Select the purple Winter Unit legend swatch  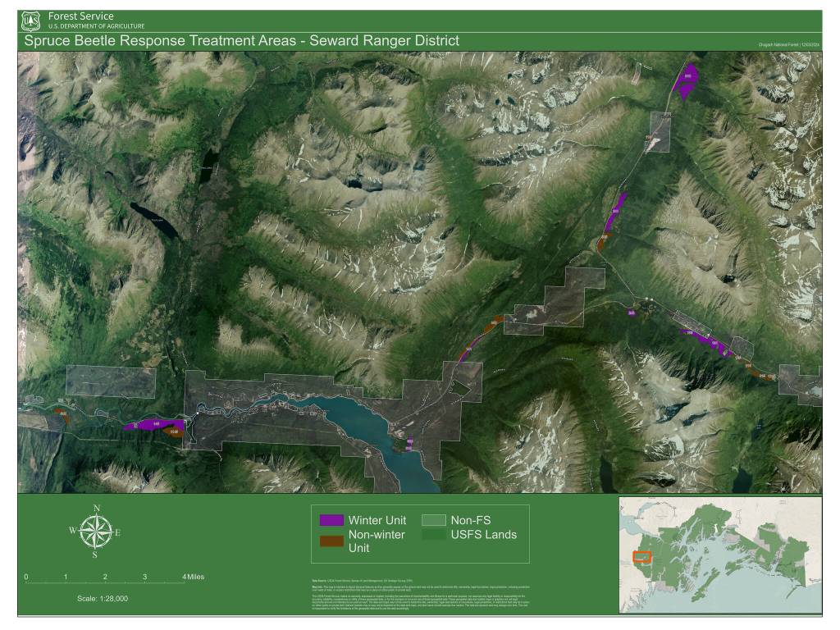click(331, 520)
